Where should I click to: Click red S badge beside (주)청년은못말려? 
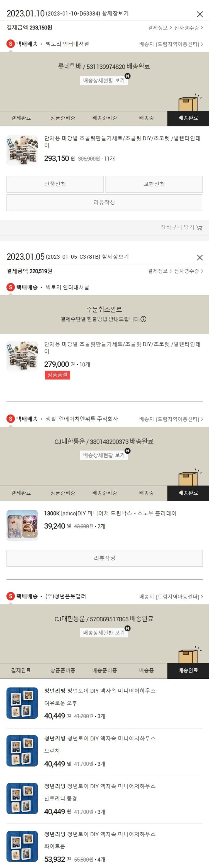[11, 596]
